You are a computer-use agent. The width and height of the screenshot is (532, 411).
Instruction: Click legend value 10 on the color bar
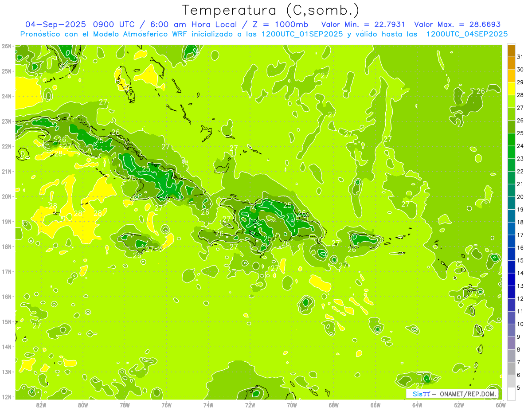(520, 324)
